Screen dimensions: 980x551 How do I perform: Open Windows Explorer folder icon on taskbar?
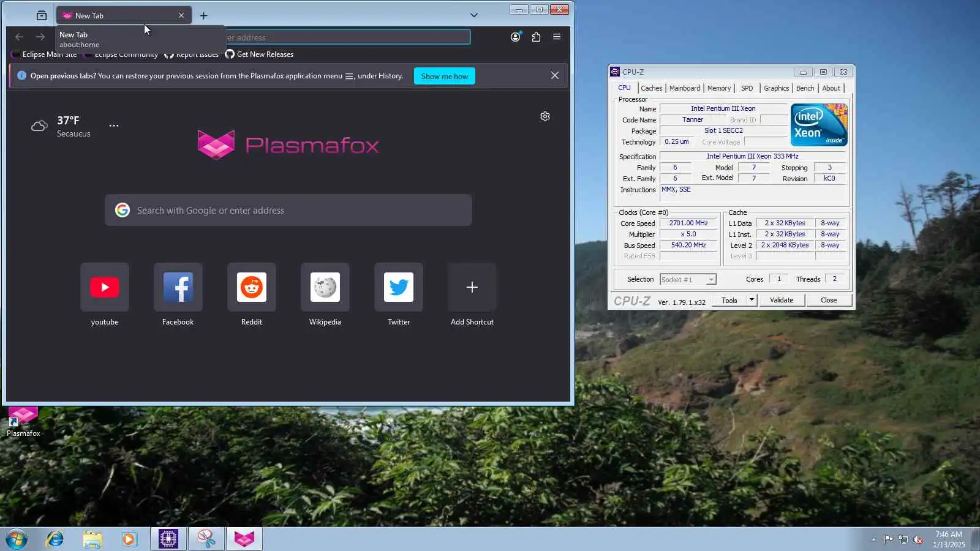click(92, 539)
